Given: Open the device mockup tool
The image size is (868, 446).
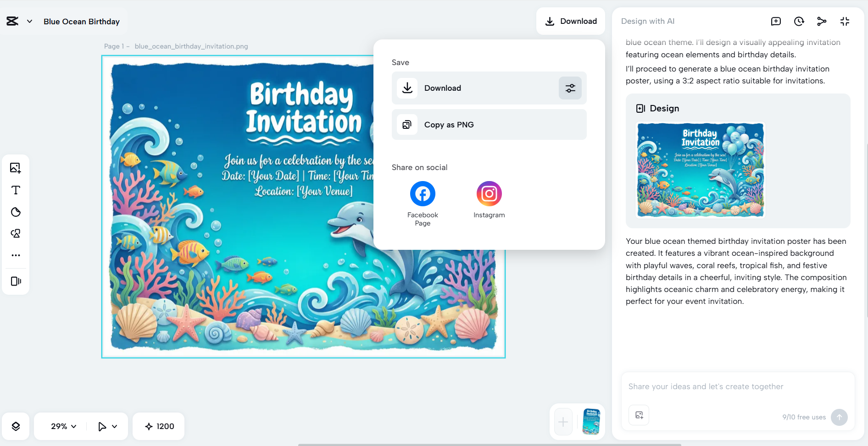Looking at the screenshot, I should coord(16,281).
